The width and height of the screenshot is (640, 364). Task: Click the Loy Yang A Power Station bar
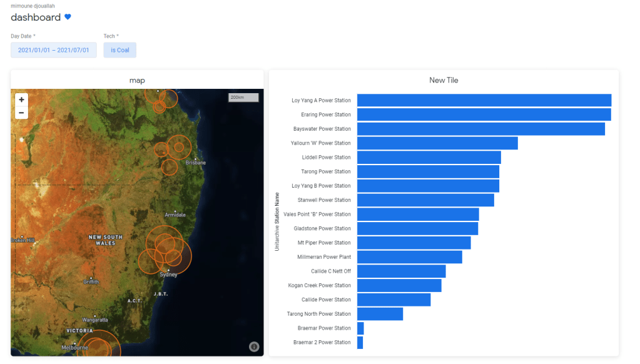point(484,100)
